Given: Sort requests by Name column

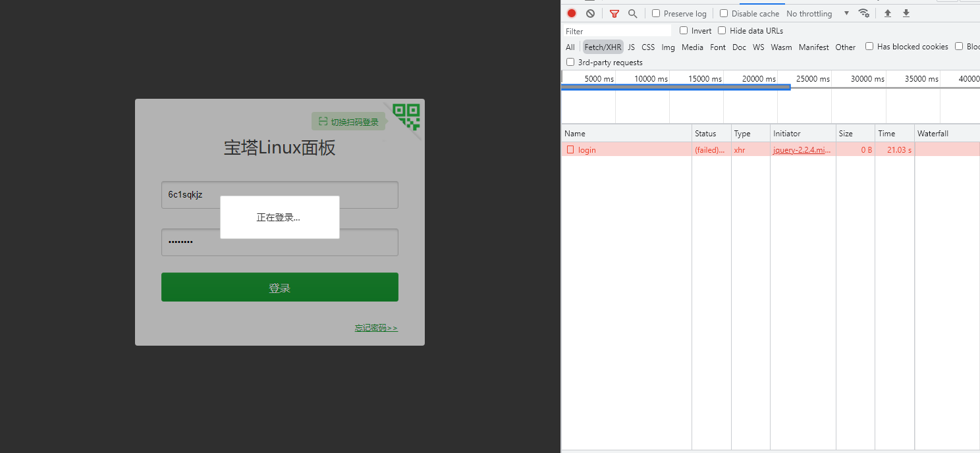Looking at the screenshot, I should 626,133.
